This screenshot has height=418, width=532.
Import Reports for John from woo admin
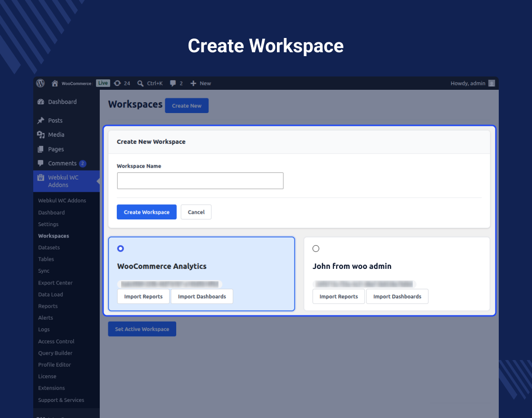(339, 296)
